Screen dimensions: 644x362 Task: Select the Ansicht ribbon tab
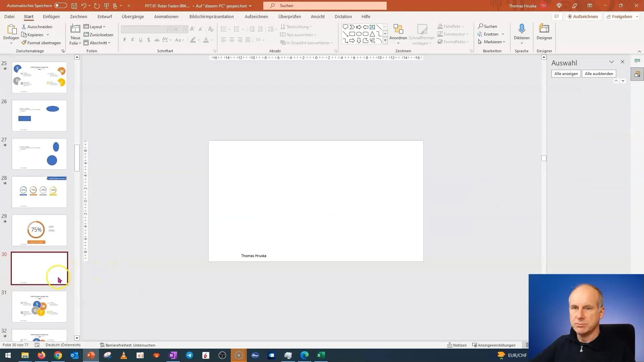tap(318, 16)
